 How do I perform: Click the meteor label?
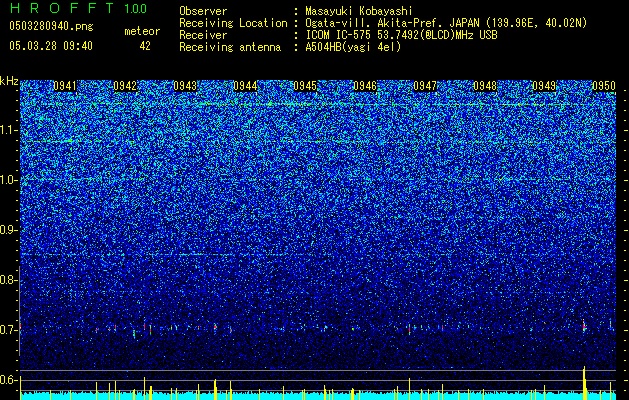pyautogui.click(x=142, y=31)
